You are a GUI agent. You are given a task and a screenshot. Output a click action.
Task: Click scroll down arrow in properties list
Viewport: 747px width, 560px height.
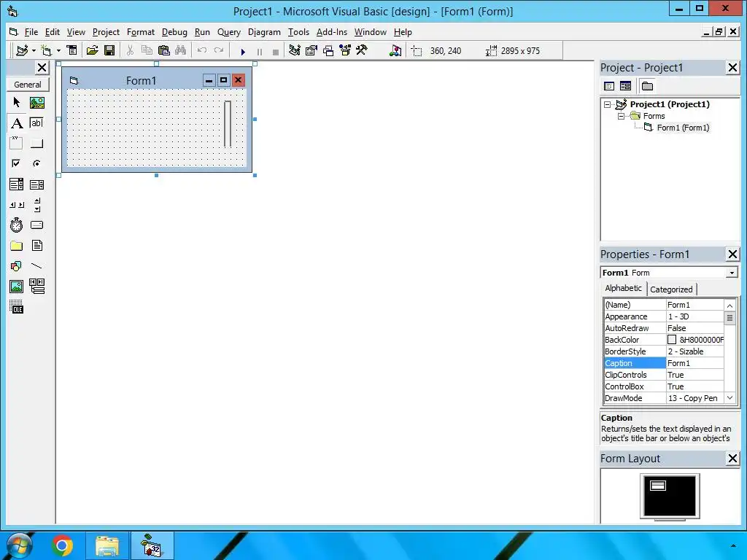click(729, 398)
